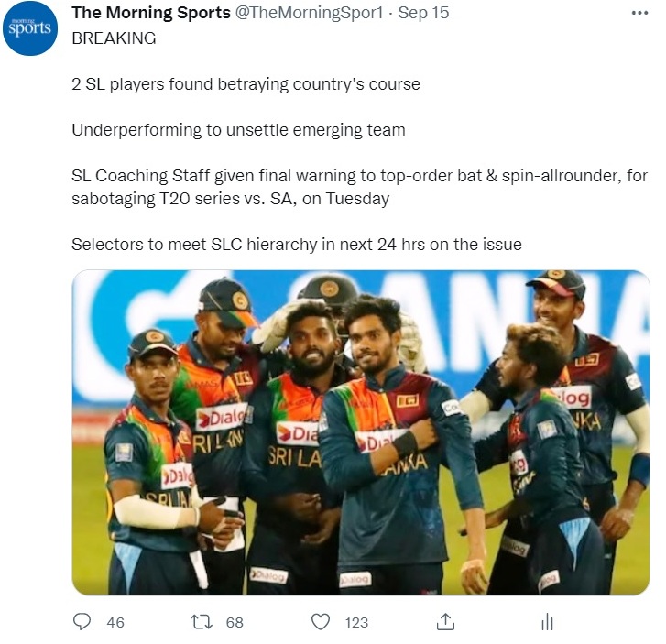Click the 46 replies count
Screen dimensions: 666x644
point(115,622)
